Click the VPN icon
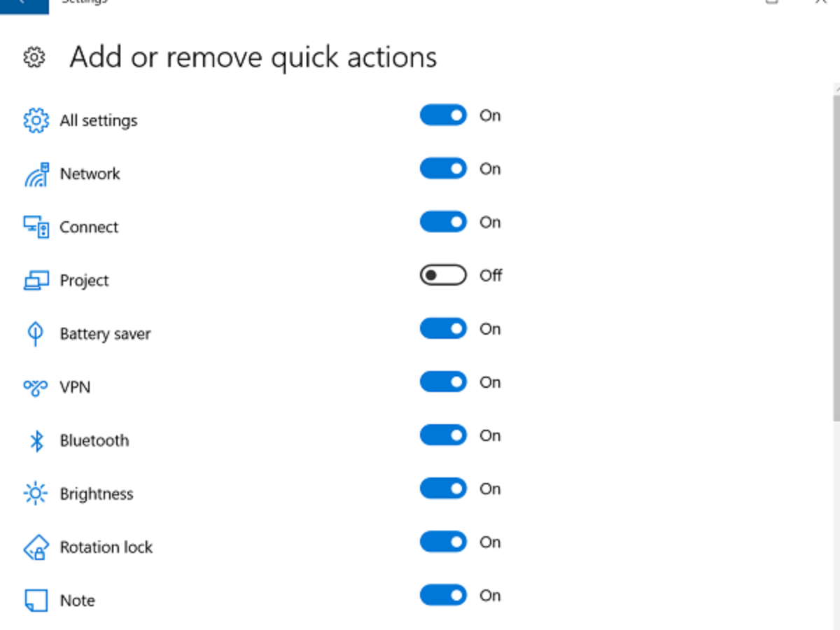The width and height of the screenshot is (840, 630). point(36,387)
